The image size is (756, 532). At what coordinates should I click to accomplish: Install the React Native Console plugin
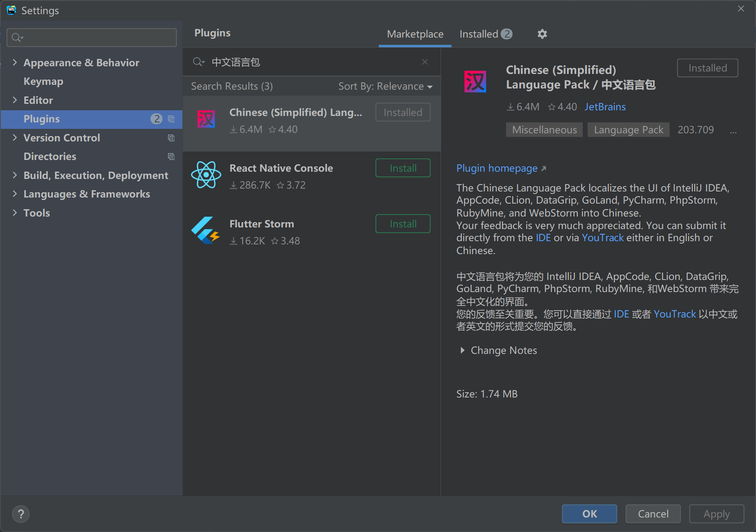403,168
